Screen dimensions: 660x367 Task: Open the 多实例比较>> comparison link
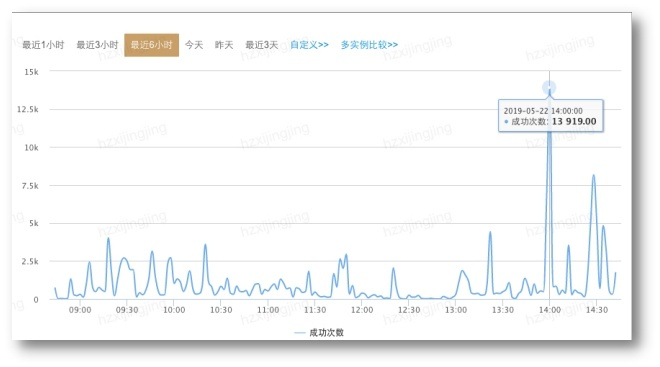click(x=369, y=45)
